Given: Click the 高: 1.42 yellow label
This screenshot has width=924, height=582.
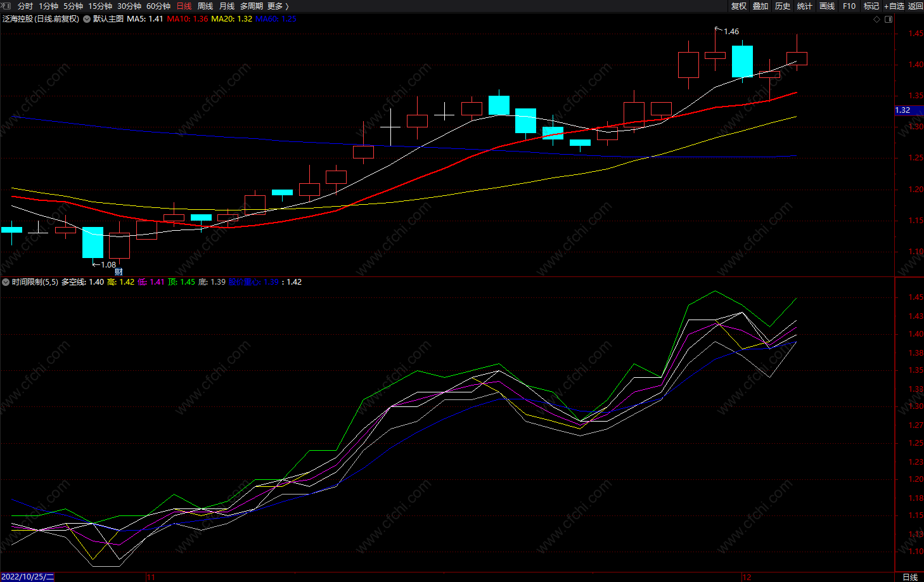Looking at the screenshot, I should pos(120,282).
